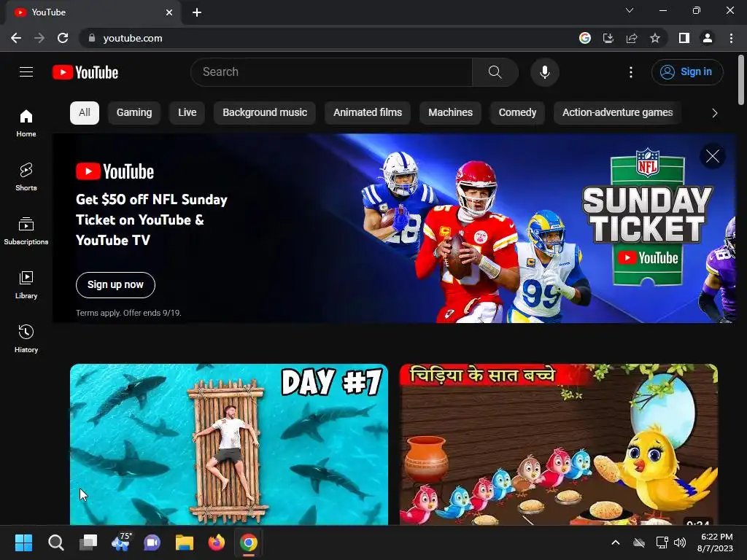Open weather widget showing 75°

point(120,542)
